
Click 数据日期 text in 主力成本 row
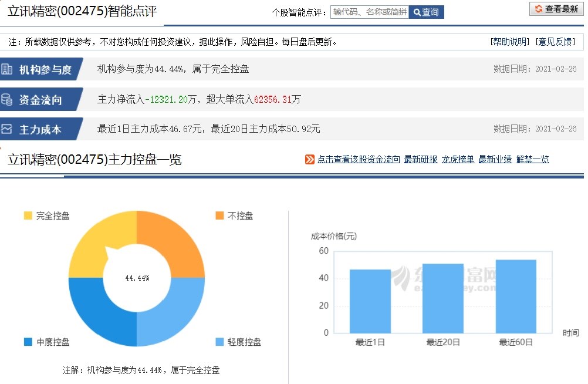(535, 129)
